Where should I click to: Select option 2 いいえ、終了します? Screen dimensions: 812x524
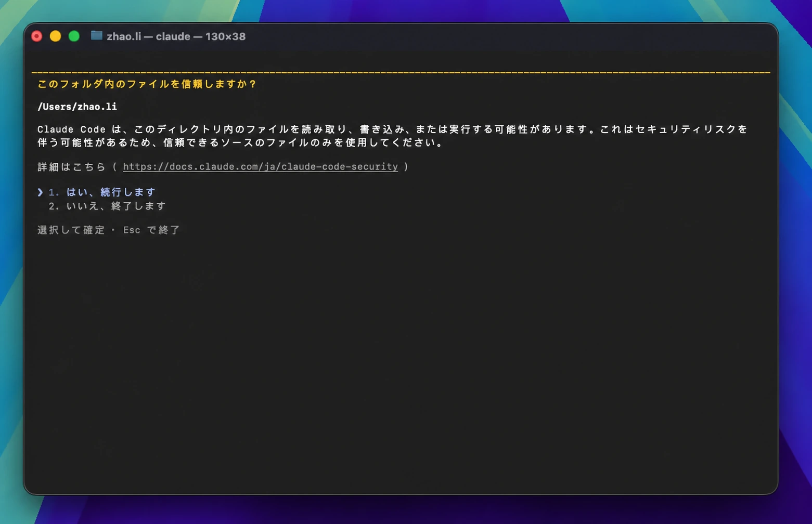coord(107,206)
